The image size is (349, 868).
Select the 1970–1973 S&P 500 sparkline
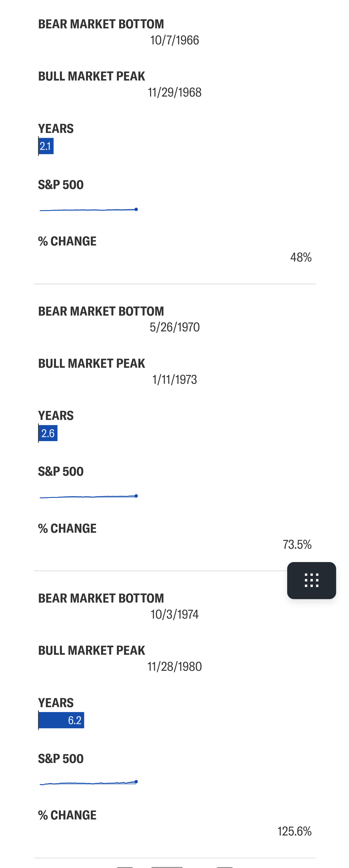88,496
